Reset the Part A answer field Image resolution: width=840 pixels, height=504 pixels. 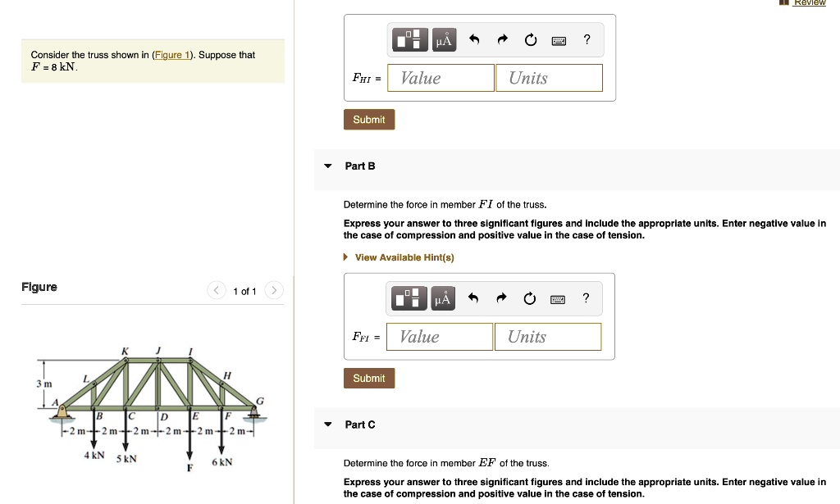pyautogui.click(x=530, y=39)
